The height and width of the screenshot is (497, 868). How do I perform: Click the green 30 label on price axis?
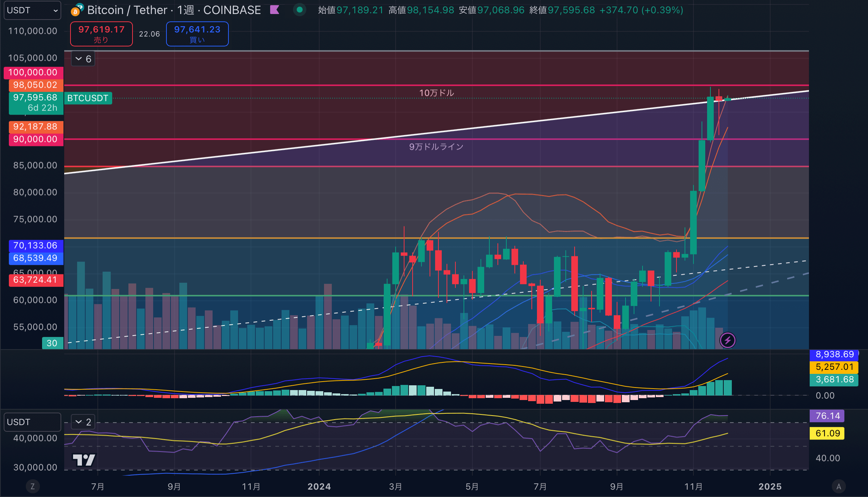52,343
